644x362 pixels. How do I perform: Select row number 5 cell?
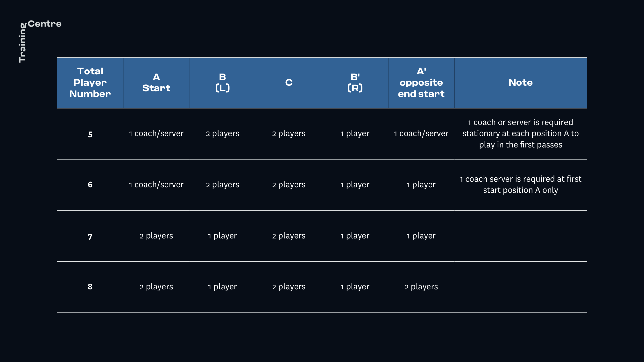click(90, 134)
